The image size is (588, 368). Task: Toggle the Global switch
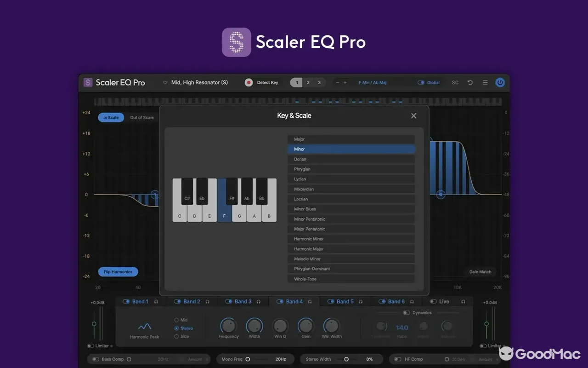pos(421,83)
